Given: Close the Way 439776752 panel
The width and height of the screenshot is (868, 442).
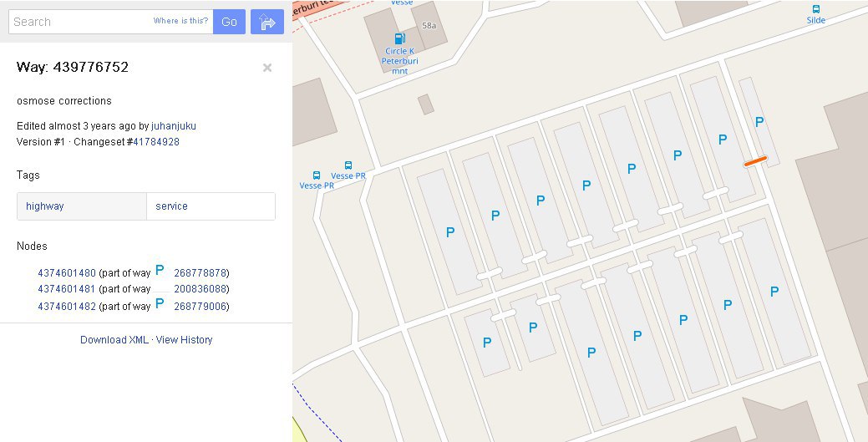Looking at the screenshot, I should click(266, 68).
